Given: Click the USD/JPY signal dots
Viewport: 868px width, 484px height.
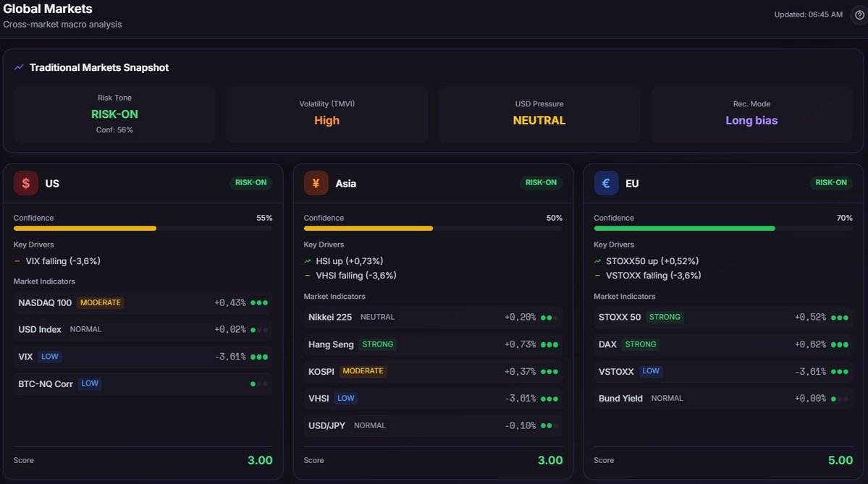Looking at the screenshot, I should click(549, 425).
